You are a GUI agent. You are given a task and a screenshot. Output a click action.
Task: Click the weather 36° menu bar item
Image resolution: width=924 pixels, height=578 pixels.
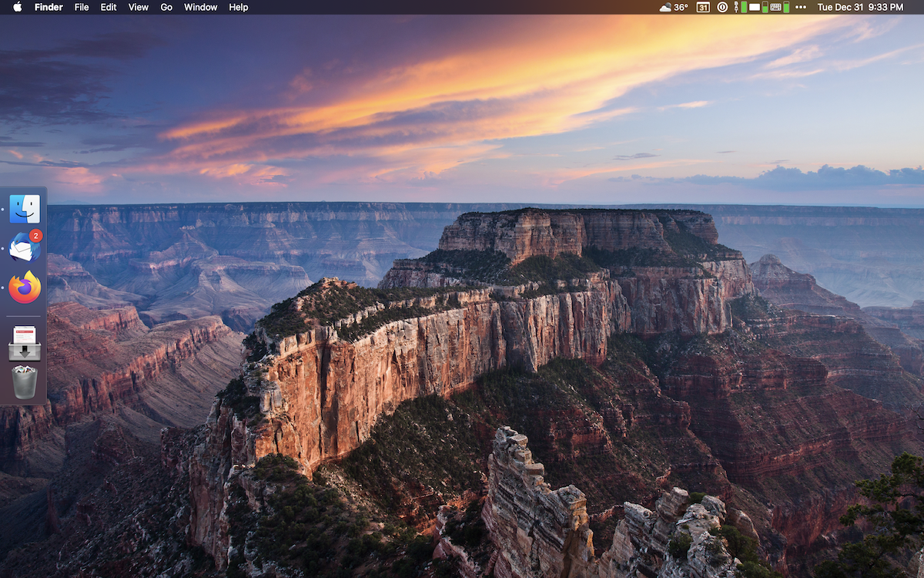pyautogui.click(x=674, y=7)
